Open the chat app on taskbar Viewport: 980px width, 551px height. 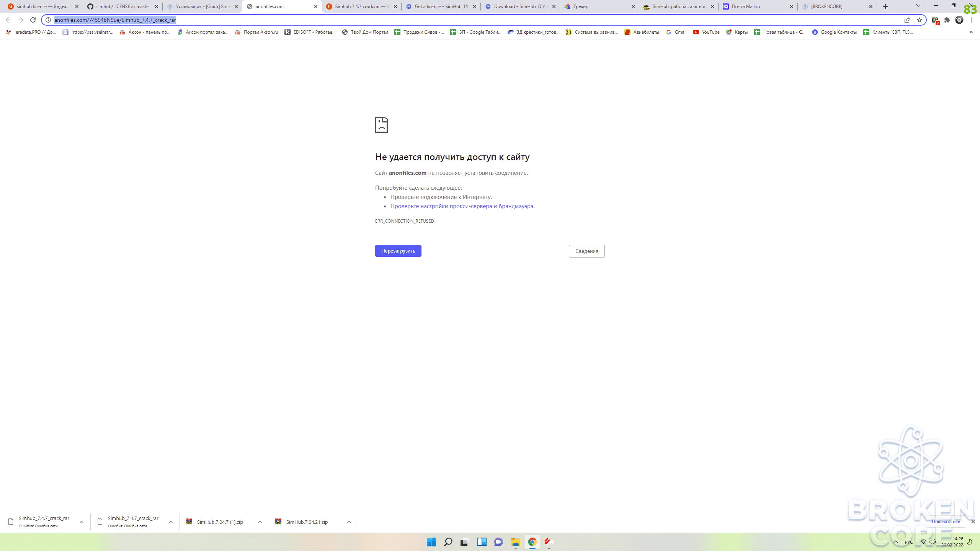coord(498,542)
